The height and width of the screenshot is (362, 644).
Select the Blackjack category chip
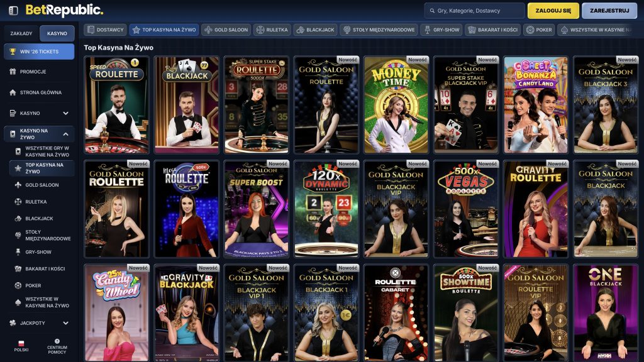coord(316,30)
